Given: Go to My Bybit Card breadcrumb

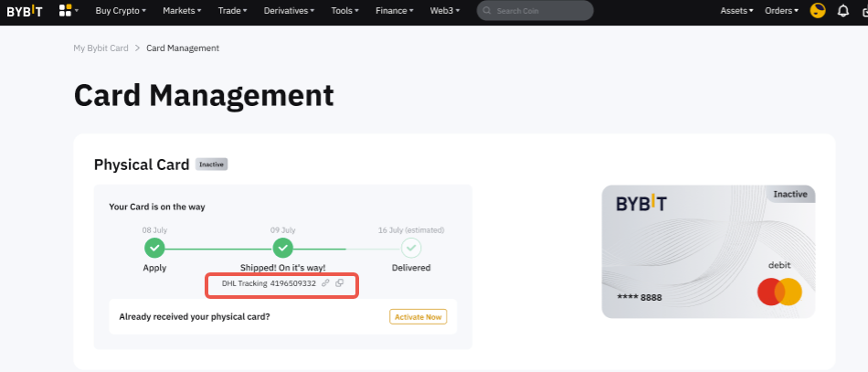Looking at the screenshot, I should click(x=101, y=48).
